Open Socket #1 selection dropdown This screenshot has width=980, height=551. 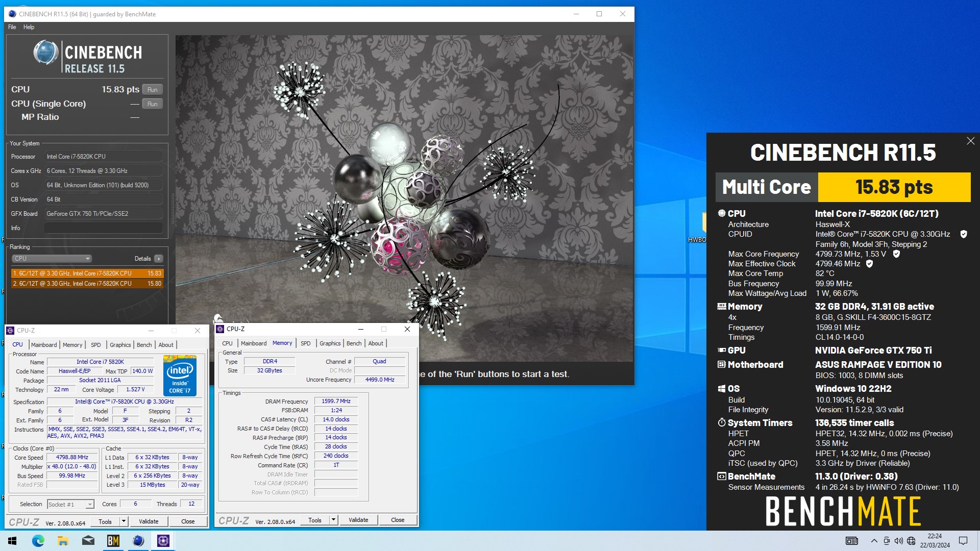[x=70, y=504]
